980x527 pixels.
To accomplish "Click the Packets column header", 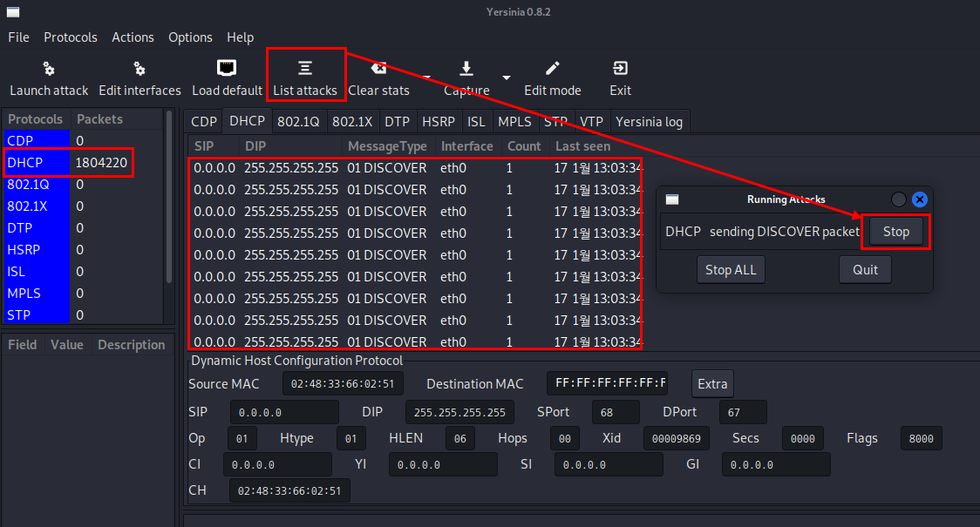I will pos(116,119).
